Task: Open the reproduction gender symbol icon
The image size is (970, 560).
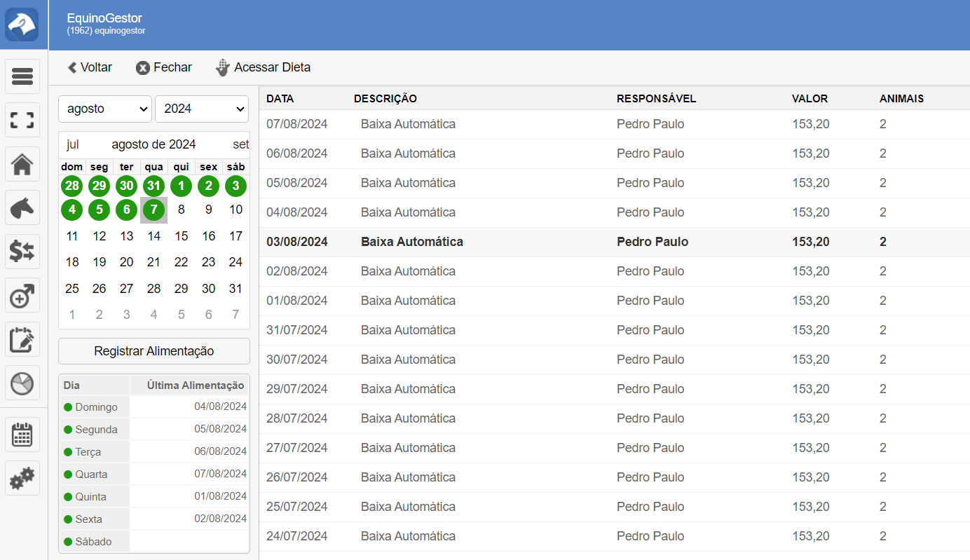Action: point(22,295)
